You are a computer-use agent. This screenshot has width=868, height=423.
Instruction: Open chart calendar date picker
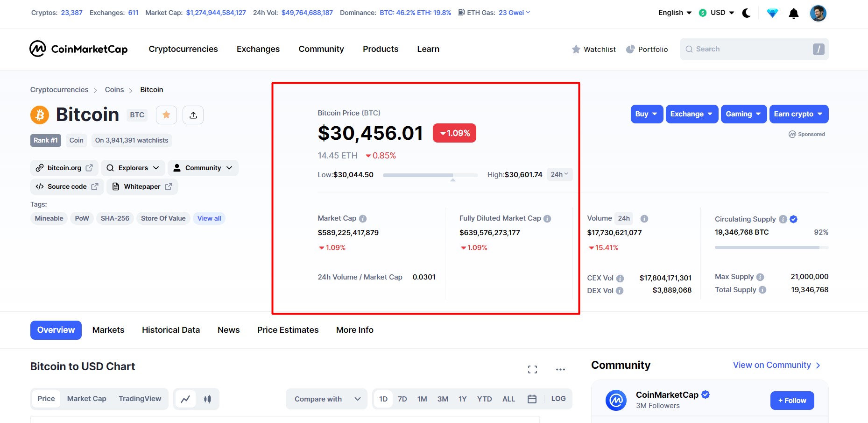click(x=532, y=399)
